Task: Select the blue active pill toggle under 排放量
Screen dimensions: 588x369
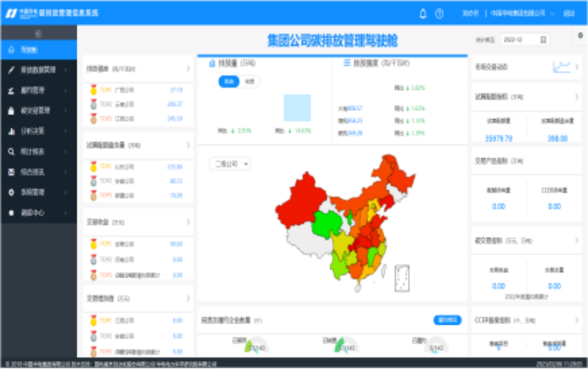Action: coord(229,81)
